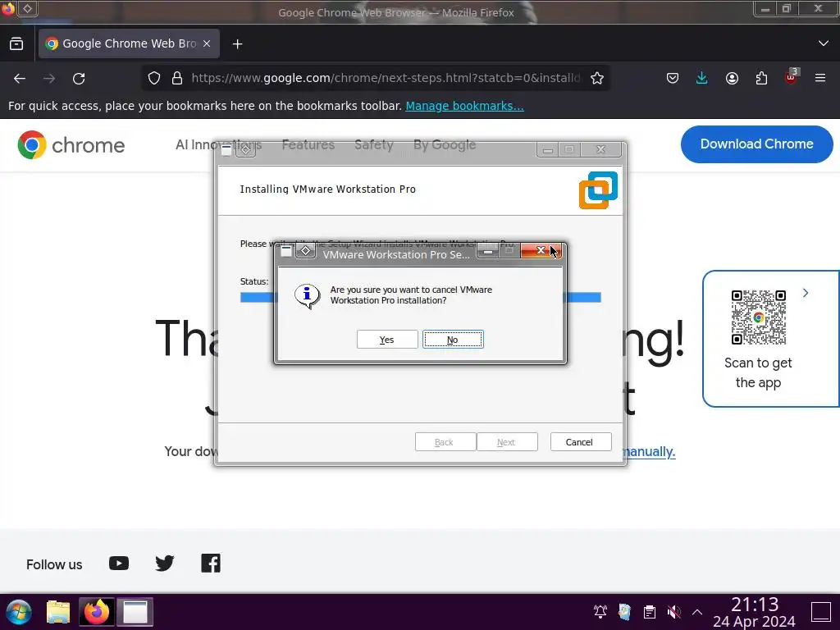Open window menu icon of cancel dialog
This screenshot has width=840, height=630.
coord(286,250)
